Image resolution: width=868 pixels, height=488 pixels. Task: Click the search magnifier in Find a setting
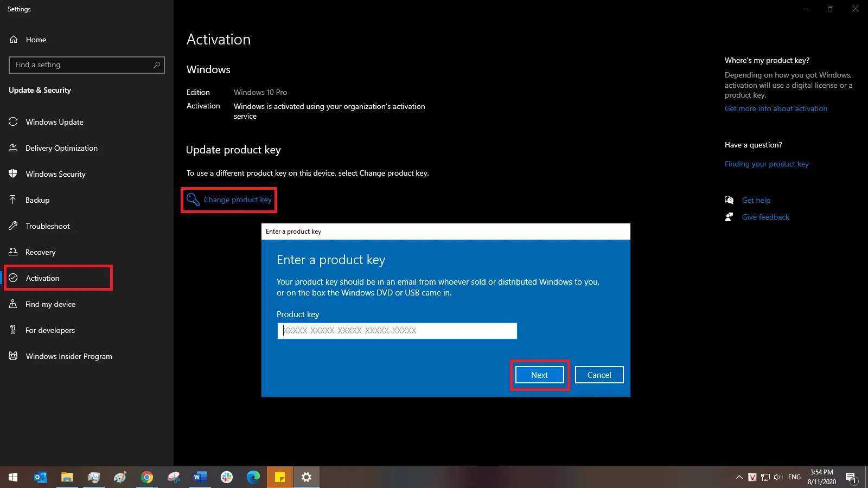[157, 65]
